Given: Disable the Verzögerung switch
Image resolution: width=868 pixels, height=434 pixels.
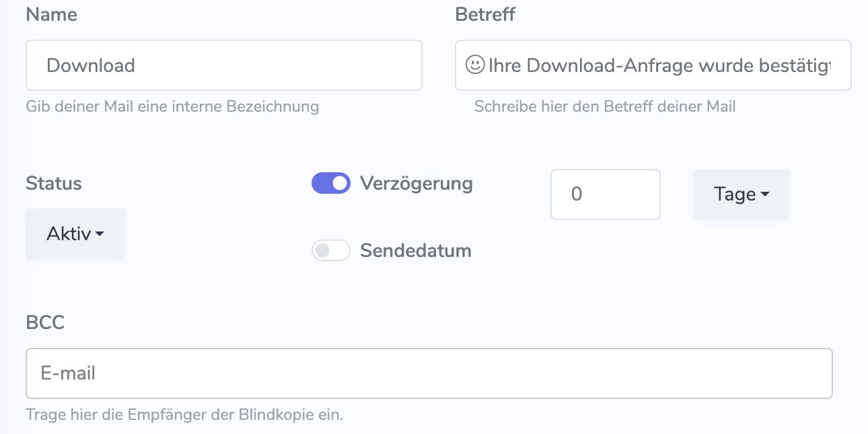Looking at the screenshot, I should click(331, 183).
